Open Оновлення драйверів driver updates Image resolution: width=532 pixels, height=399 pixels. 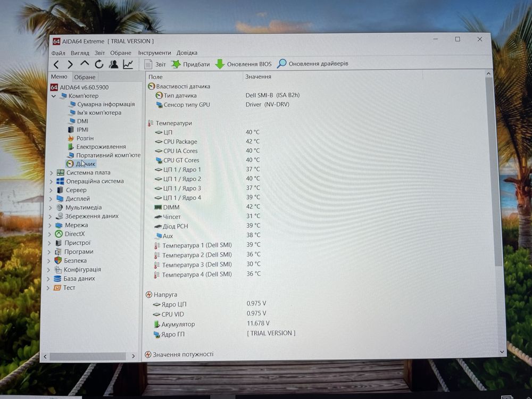coord(313,63)
